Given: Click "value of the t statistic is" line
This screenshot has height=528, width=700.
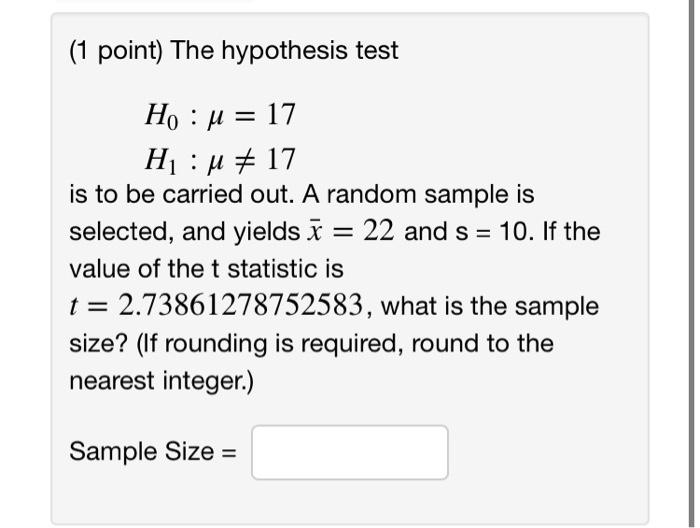Looking at the screenshot, I should tap(206, 269).
